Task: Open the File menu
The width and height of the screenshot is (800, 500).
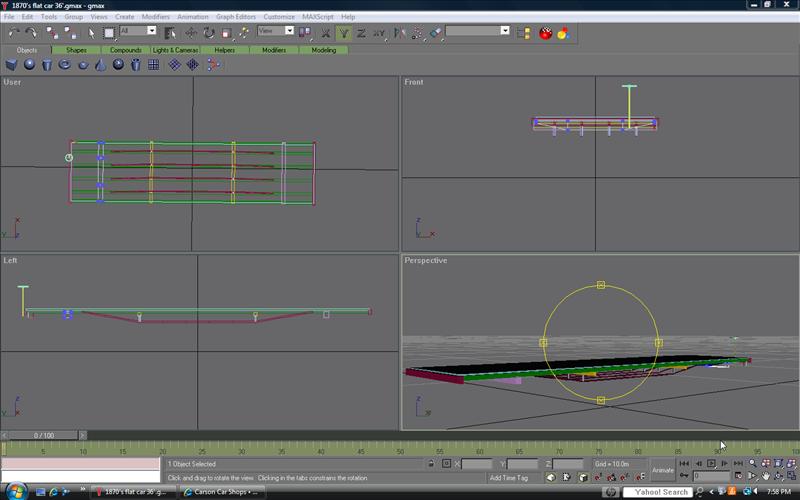Action: 9,17
